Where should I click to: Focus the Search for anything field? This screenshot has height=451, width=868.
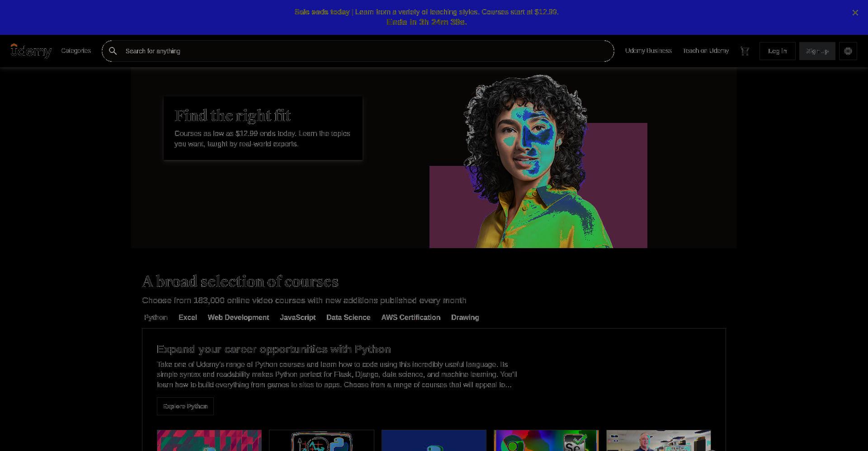coord(358,51)
